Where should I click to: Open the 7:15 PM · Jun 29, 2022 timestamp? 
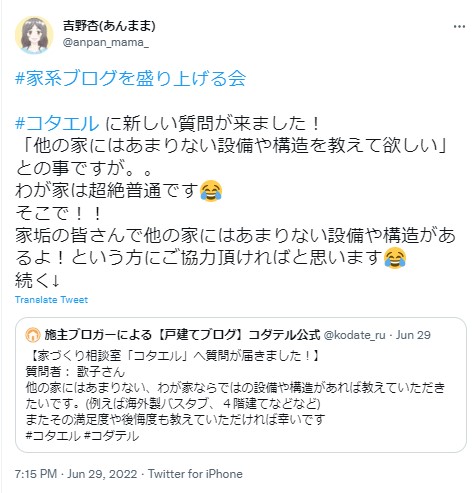76,474
